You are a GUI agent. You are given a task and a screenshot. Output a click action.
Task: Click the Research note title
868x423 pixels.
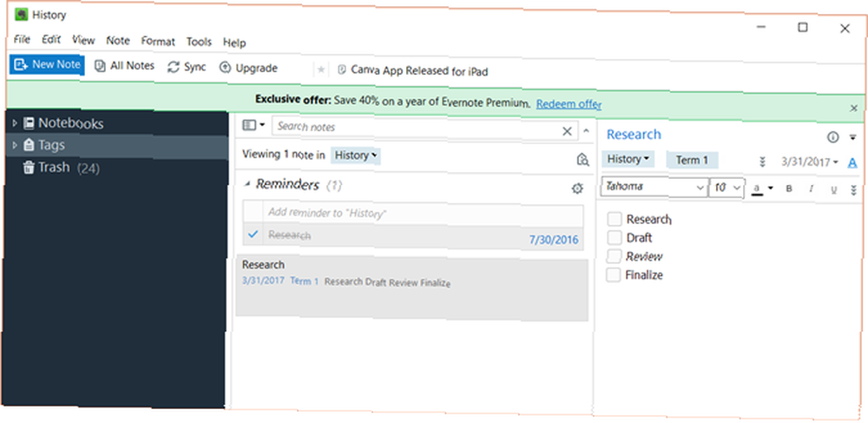(x=634, y=135)
